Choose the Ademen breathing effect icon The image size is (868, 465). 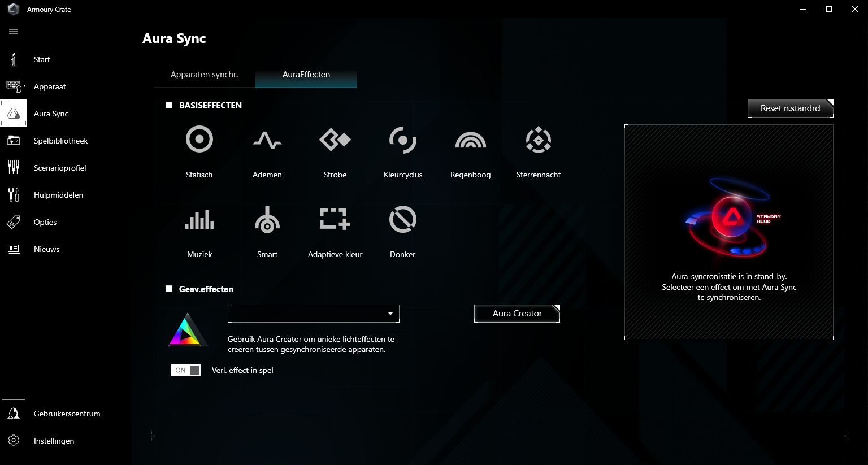(x=267, y=140)
